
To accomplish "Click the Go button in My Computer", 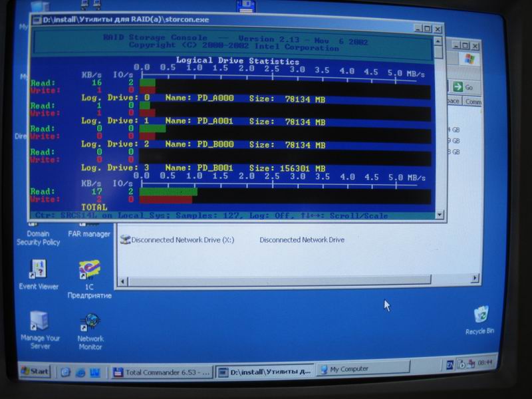I will point(464,87).
